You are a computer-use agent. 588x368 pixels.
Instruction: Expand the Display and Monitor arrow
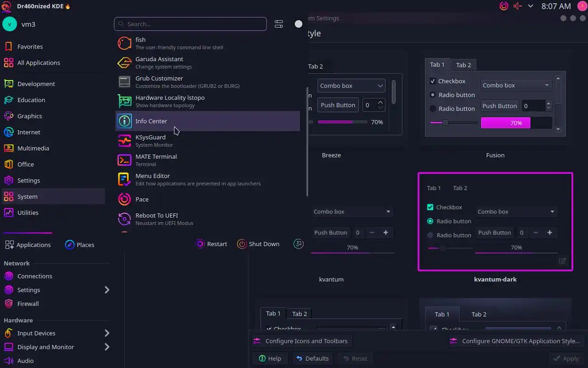click(107, 347)
